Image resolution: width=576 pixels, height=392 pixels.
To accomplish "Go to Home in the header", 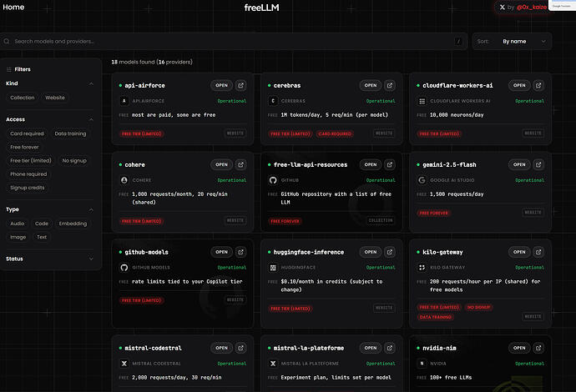I will click(13, 7).
